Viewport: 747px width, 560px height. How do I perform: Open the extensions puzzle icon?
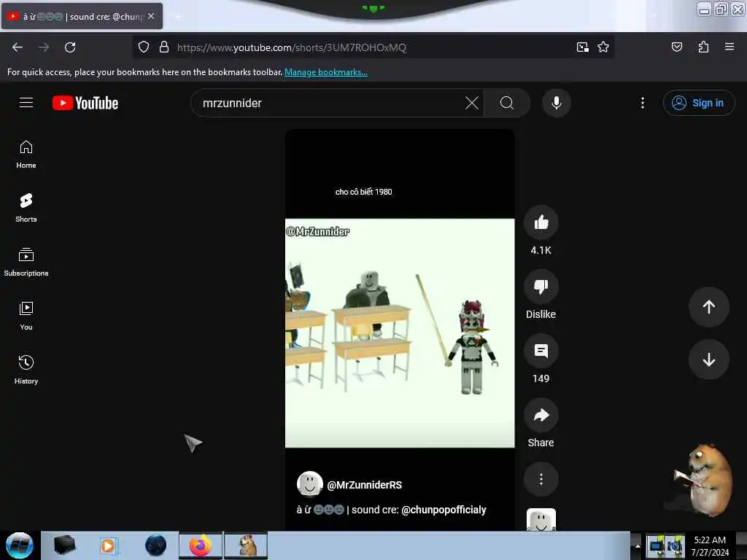click(703, 47)
